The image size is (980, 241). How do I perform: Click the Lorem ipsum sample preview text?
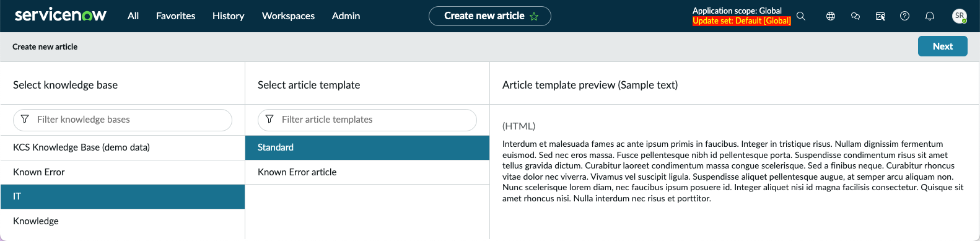(733, 171)
